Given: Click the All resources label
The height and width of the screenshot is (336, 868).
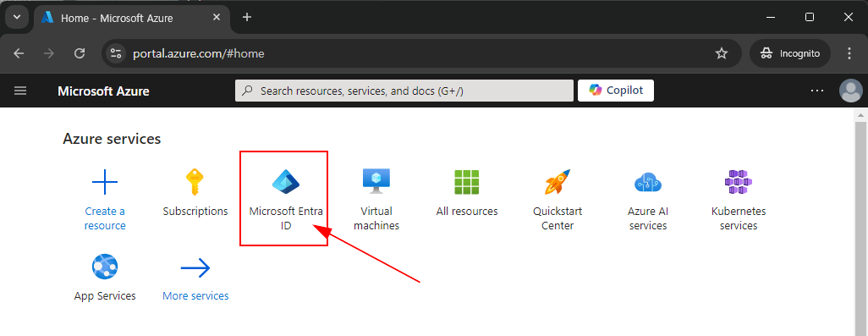Looking at the screenshot, I should (467, 211).
